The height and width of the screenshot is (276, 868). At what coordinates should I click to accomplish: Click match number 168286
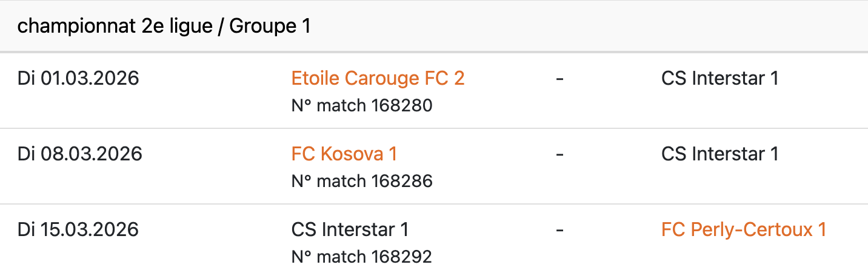pos(402,182)
